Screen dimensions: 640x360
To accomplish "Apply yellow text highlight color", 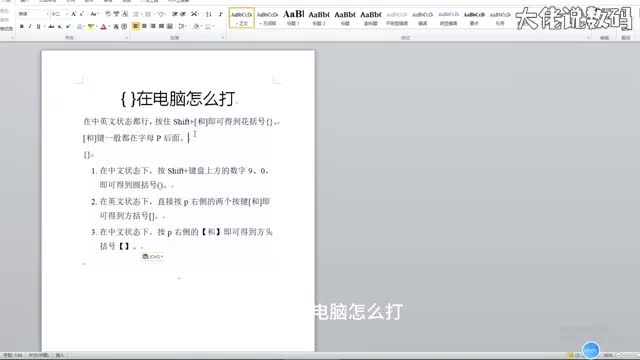I will click(91, 27).
